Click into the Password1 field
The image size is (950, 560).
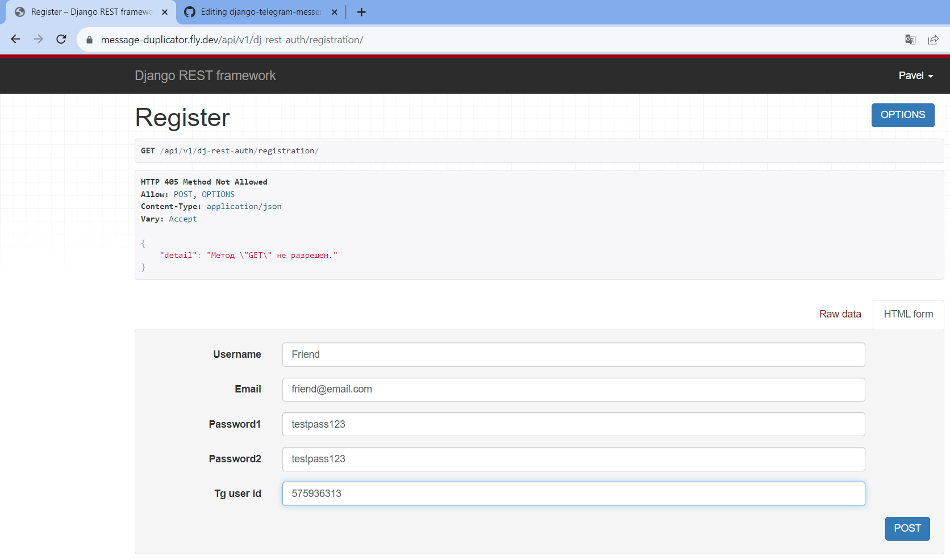pos(573,424)
